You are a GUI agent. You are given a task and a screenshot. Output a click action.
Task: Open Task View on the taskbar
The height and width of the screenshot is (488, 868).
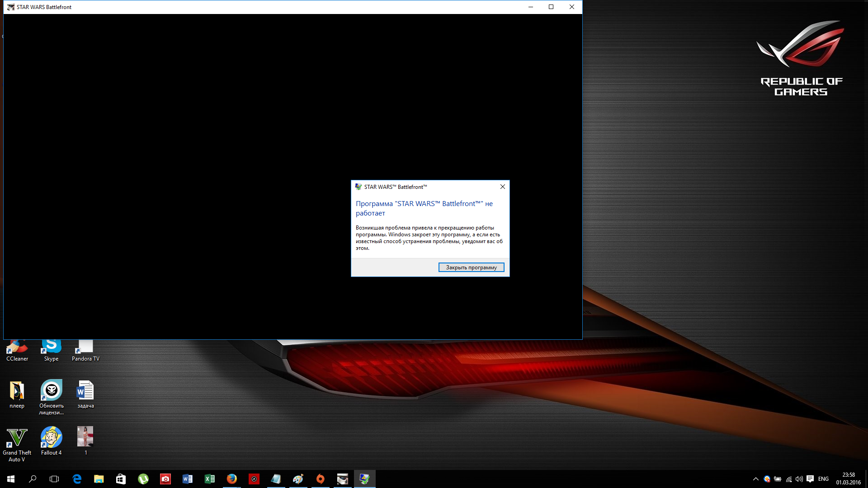click(x=54, y=479)
